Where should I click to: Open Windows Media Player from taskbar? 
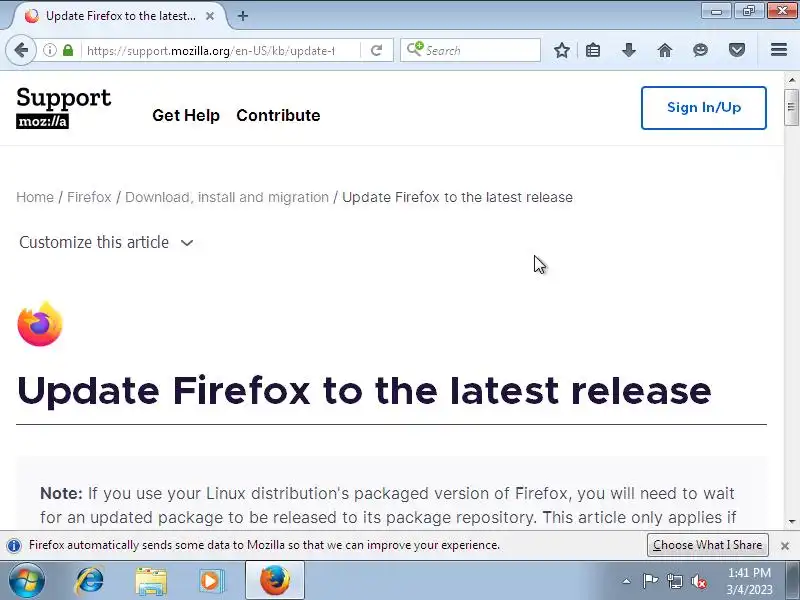click(211, 581)
